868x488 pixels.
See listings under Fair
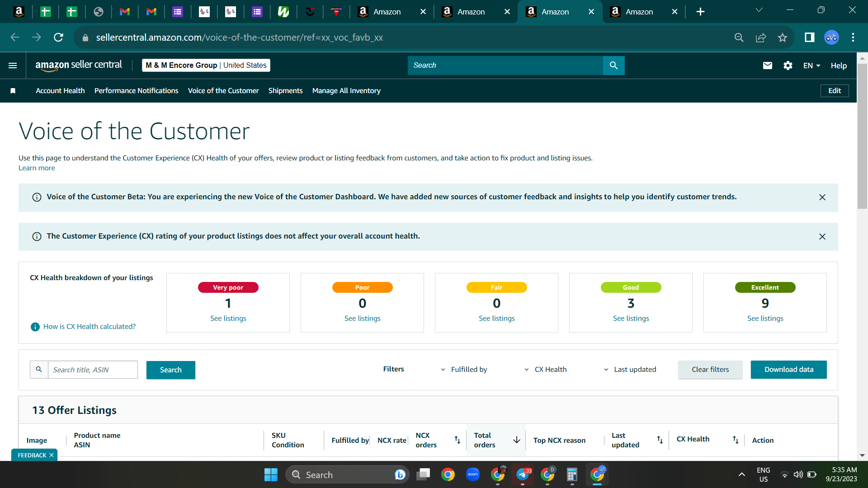(497, 319)
